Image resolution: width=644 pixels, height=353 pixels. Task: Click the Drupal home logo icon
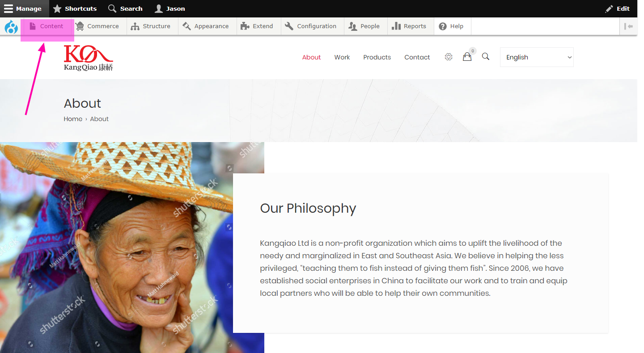pyautogui.click(x=11, y=26)
